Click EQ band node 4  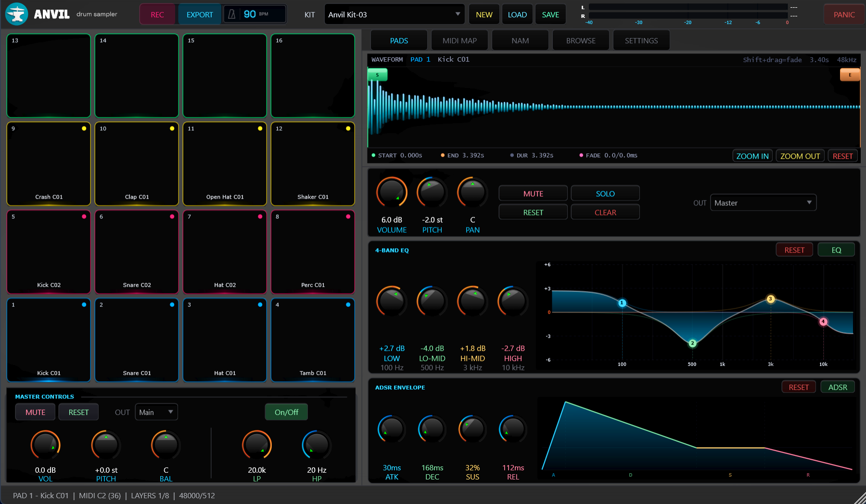[823, 321]
